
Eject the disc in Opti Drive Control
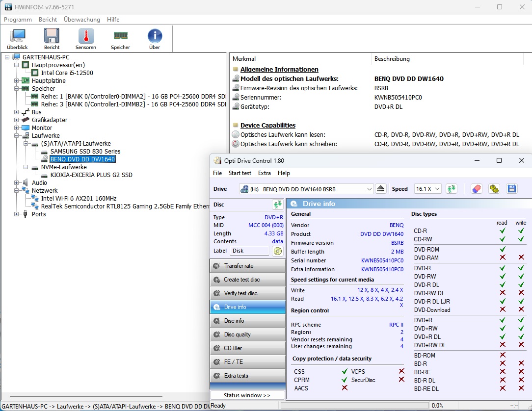coord(381,188)
